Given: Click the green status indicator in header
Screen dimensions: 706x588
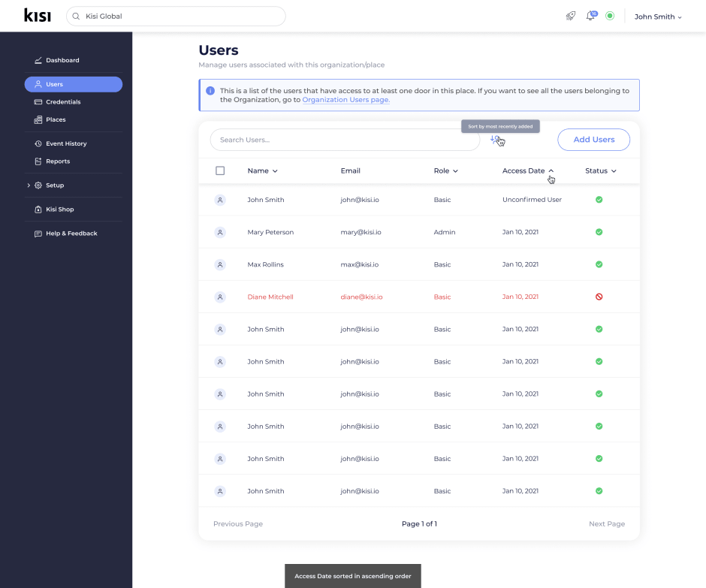Looking at the screenshot, I should click(x=610, y=17).
